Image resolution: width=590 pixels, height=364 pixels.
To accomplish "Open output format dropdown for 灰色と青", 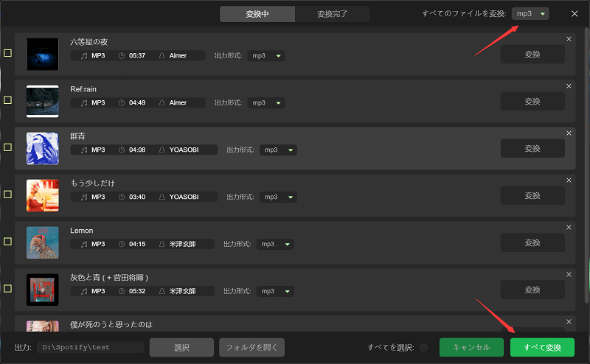I will tap(275, 291).
